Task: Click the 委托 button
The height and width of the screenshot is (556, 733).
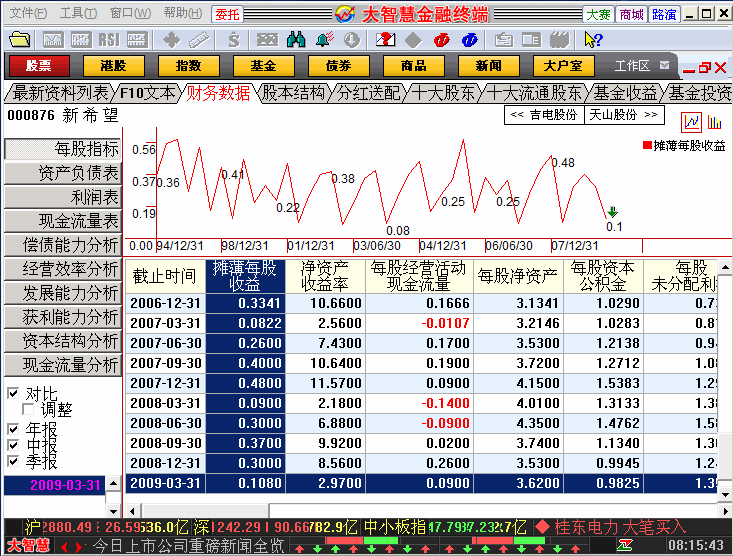Action: click(227, 14)
